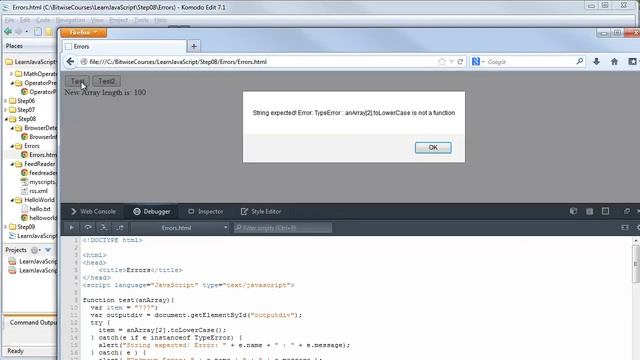The image size is (640, 360).
Task: Click Command Output tab in Komodo
Action: coord(32,322)
